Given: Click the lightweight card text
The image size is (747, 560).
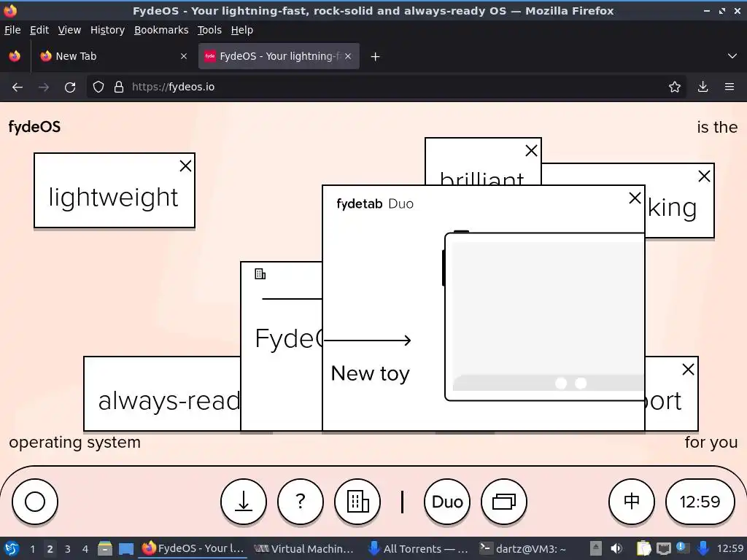Looking at the screenshot, I should point(113,197).
